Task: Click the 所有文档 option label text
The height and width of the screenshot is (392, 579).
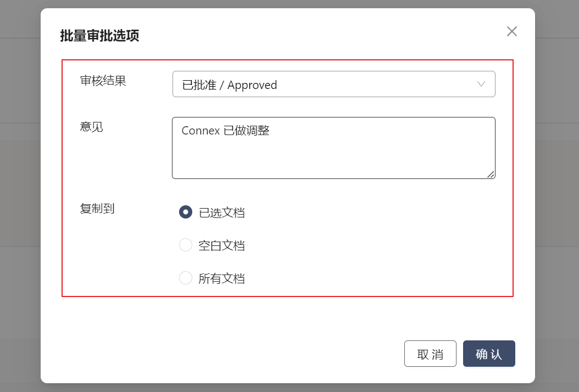Action: tap(221, 278)
